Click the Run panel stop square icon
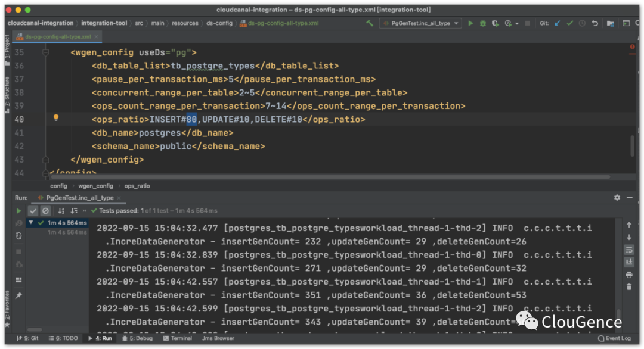The height and width of the screenshot is (349, 644). (x=18, y=251)
